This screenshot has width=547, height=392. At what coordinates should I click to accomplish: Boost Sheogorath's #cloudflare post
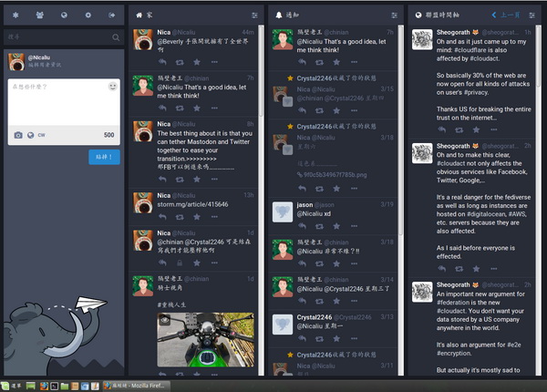coord(459,129)
